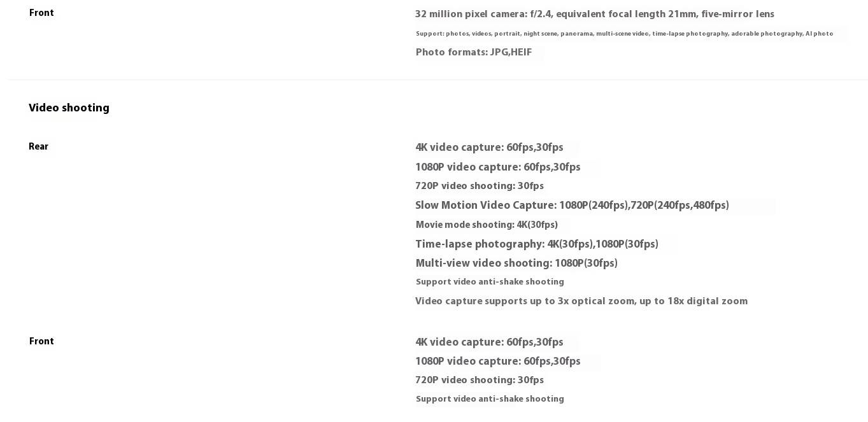Select the rear Support video anti-shake text

click(x=490, y=282)
